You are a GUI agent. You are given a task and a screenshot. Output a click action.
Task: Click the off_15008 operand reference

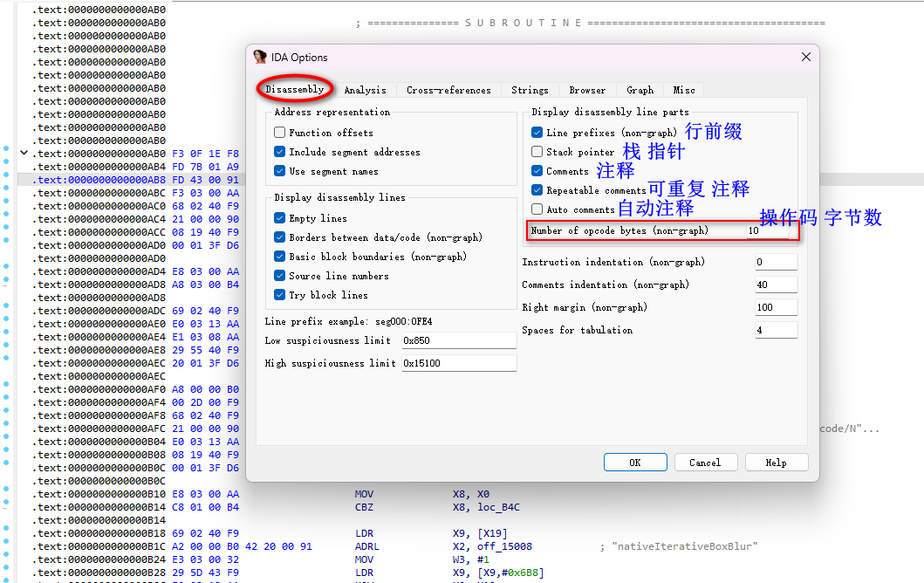click(504, 546)
